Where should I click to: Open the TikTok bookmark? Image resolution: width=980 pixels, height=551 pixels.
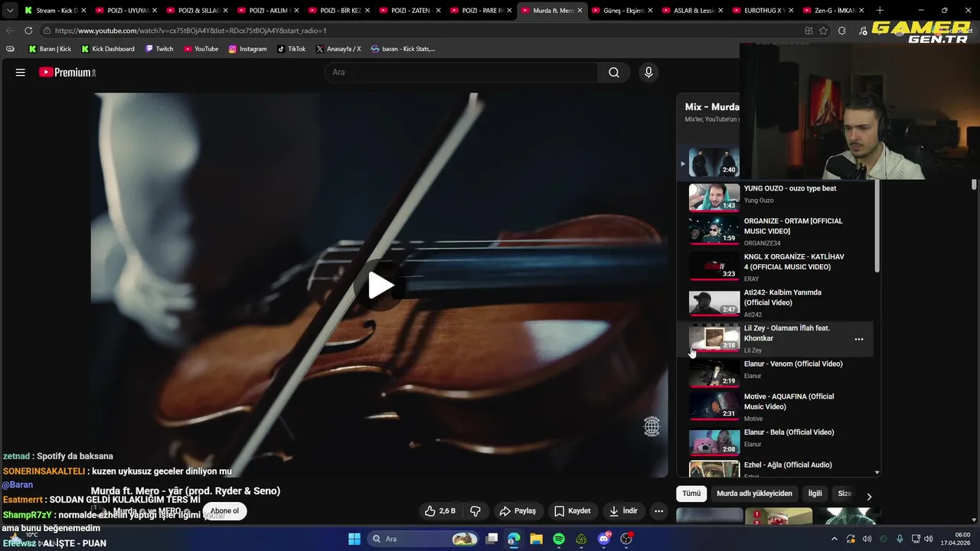pos(291,49)
